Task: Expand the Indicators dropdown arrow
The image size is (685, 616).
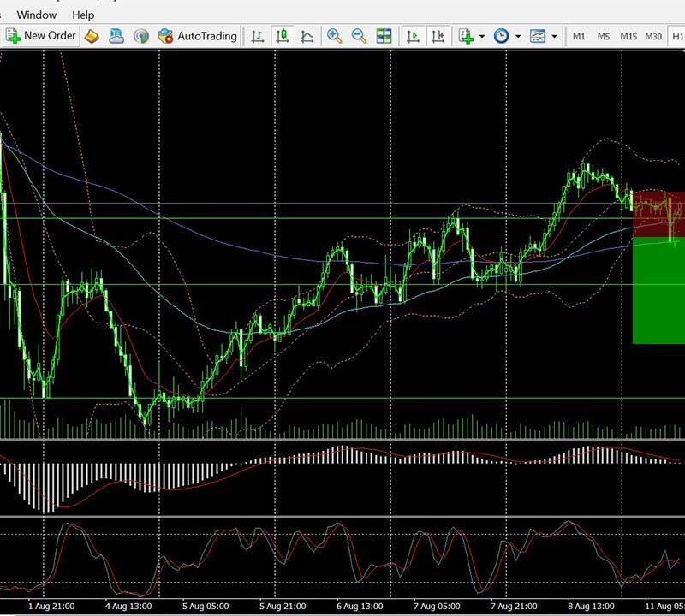Action: pos(482,36)
